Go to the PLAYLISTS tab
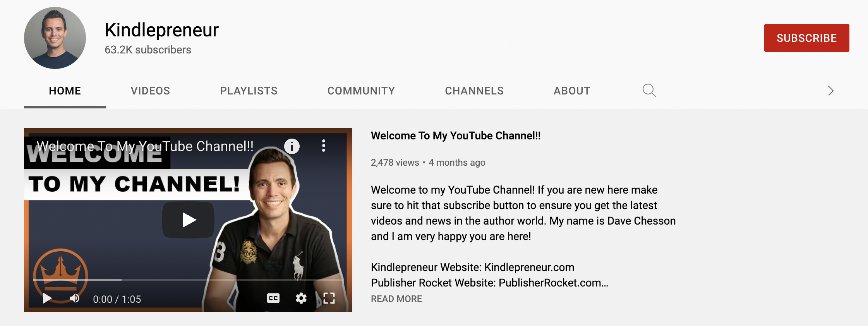 click(x=249, y=91)
